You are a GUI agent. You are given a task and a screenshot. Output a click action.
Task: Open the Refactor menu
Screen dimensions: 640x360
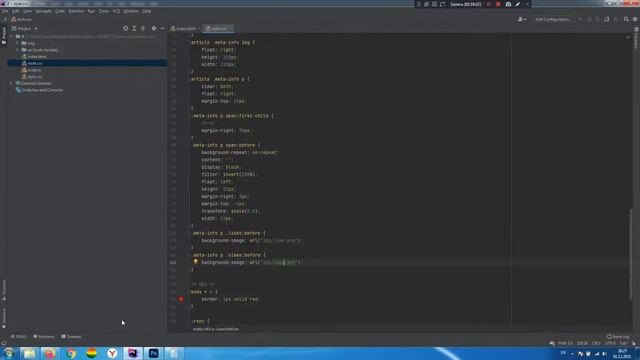pyautogui.click(x=76, y=11)
